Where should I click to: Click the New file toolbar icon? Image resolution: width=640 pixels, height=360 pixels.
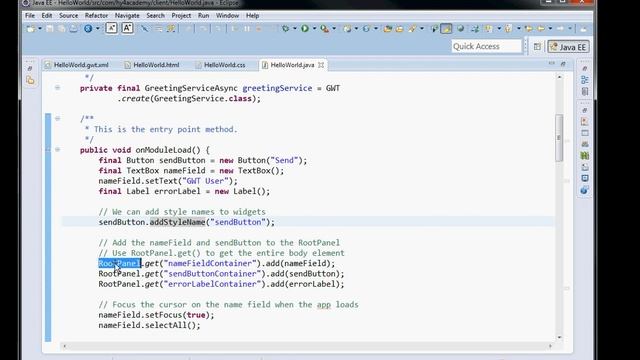coord(31,29)
